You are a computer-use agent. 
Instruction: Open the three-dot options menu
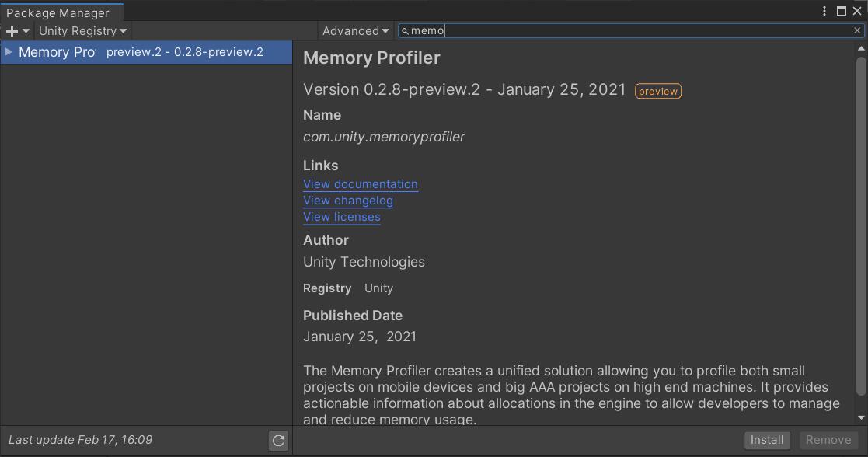825,9
